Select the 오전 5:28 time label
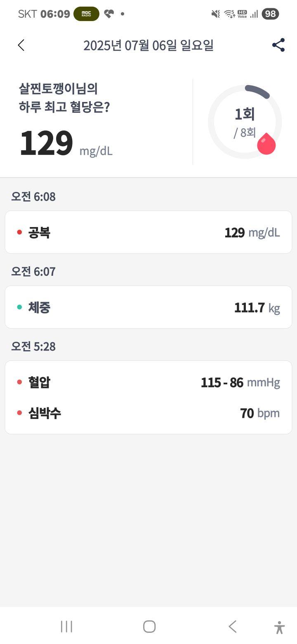297x644 pixels. click(x=33, y=347)
